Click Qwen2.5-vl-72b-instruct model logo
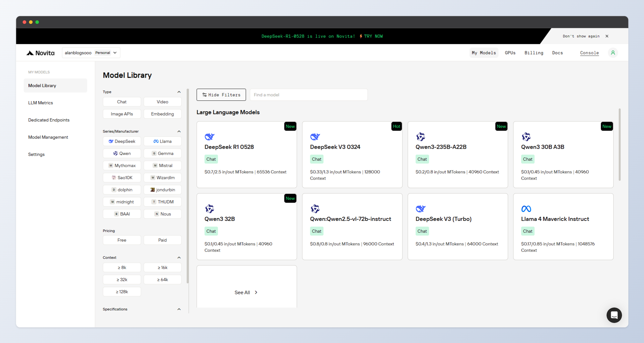Screen dimensions: 644x343 [x=315, y=209]
